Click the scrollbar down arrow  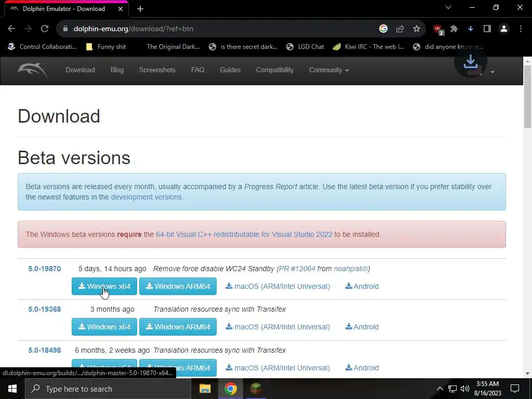[x=527, y=374]
